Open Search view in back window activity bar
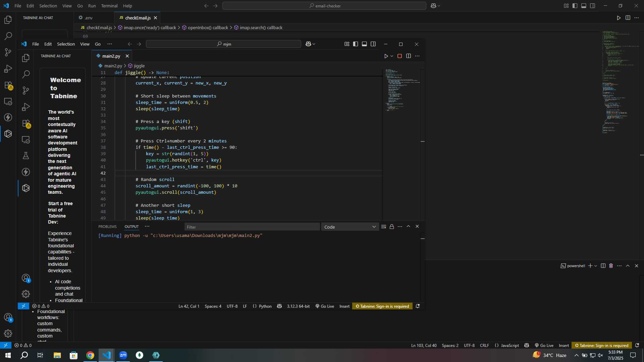 tap(8, 36)
